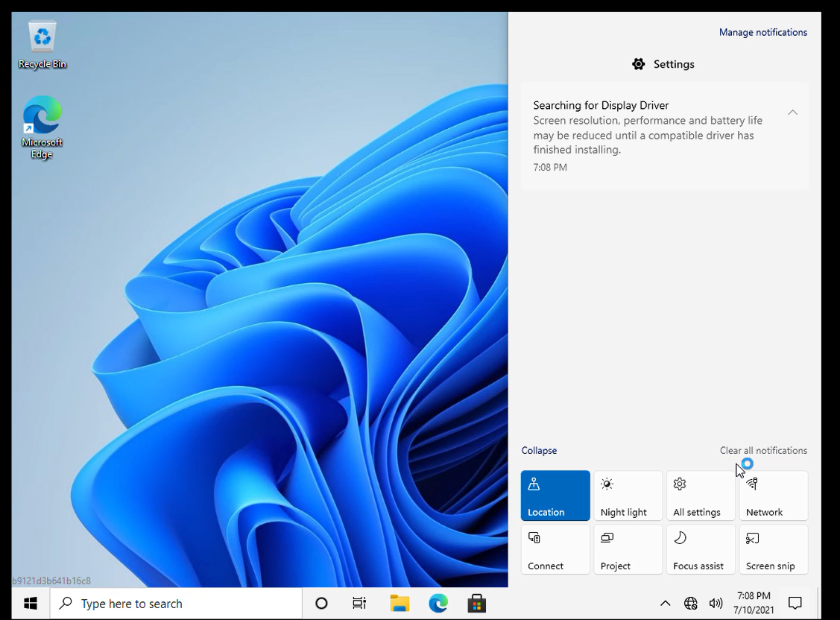Open the All settings tile
840x620 pixels.
[701, 496]
